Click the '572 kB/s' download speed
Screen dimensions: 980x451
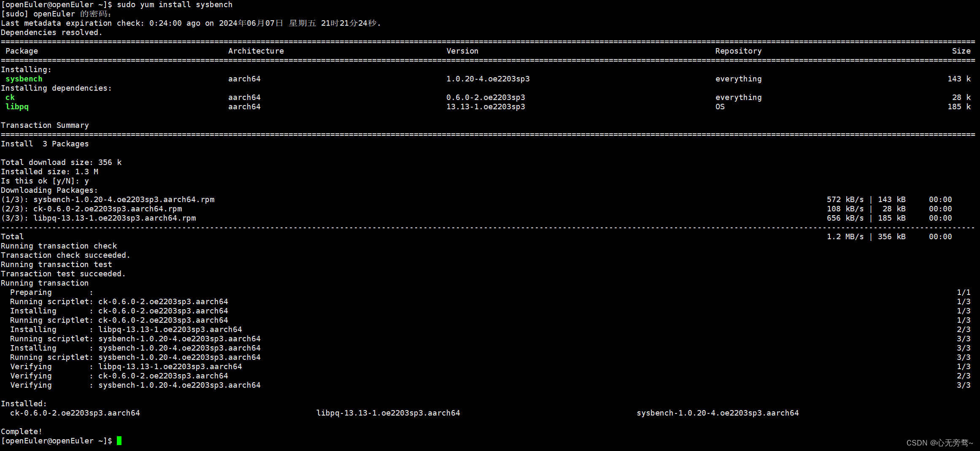coord(845,200)
